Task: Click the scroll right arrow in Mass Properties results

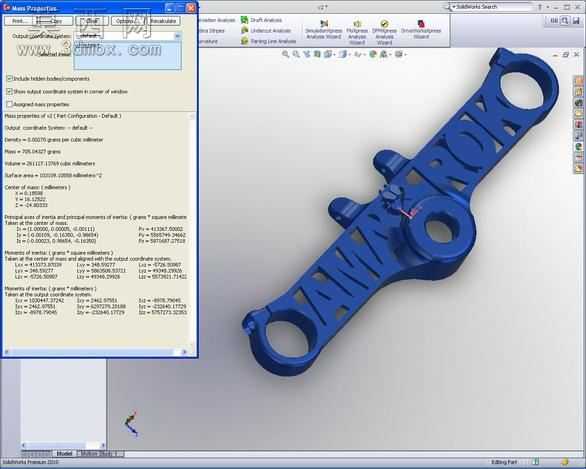Action: 184,352
